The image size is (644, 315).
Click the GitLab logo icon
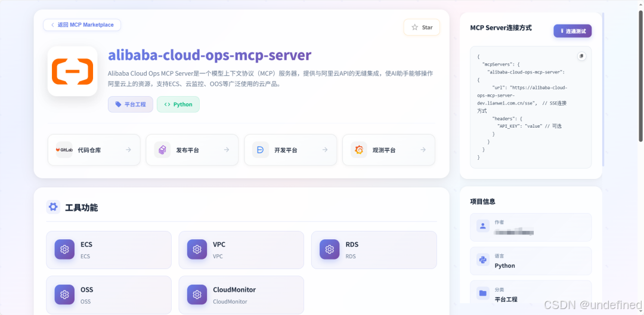click(64, 150)
